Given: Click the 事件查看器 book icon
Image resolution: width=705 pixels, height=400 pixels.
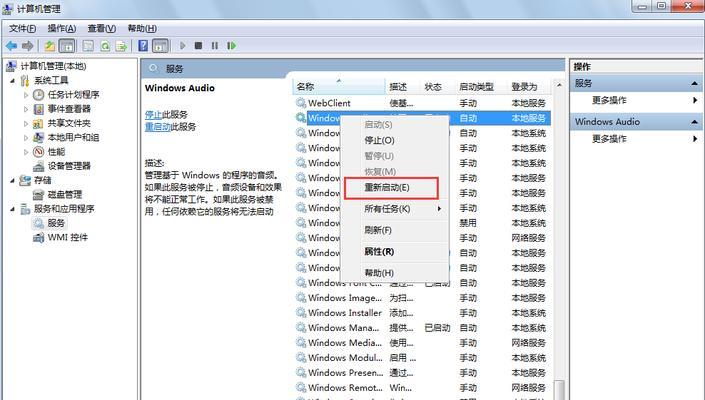Looking at the screenshot, I should [x=39, y=109].
